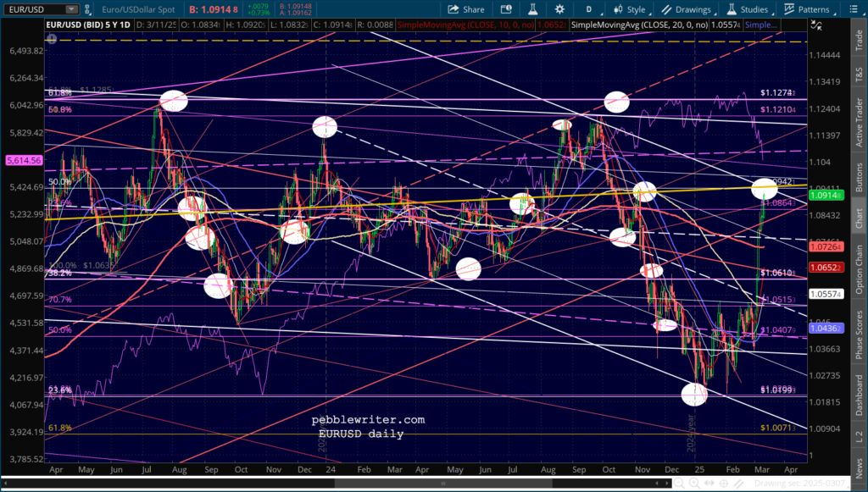Click the red 1.0726 price bubble
This screenshot has height=492, width=868.
tap(826, 246)
